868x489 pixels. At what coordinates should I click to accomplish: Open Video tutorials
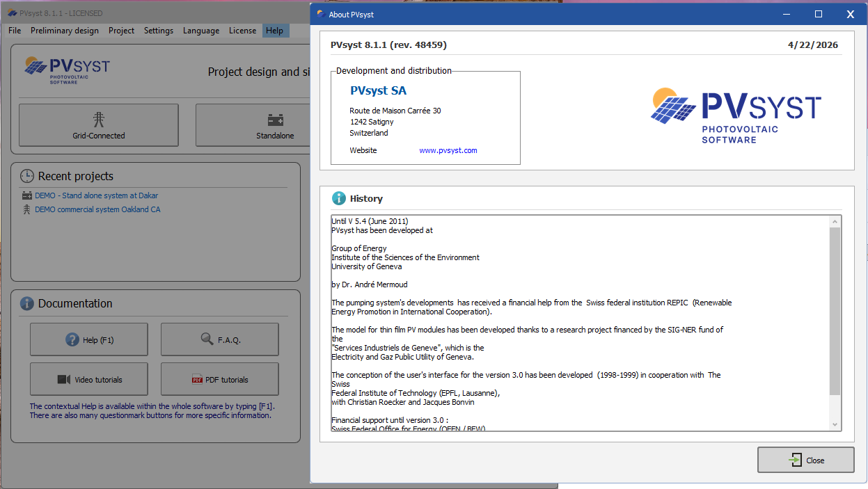click(x=89, y=379)
